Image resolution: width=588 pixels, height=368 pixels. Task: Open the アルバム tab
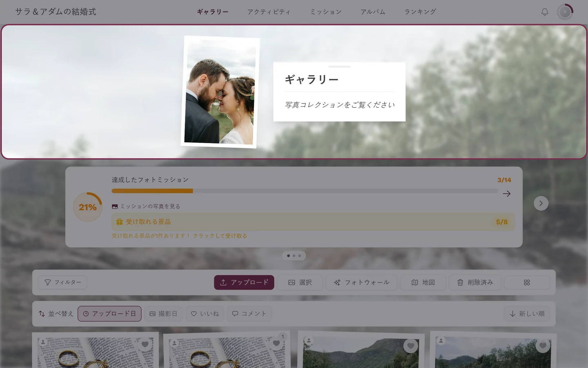point(373,12)
